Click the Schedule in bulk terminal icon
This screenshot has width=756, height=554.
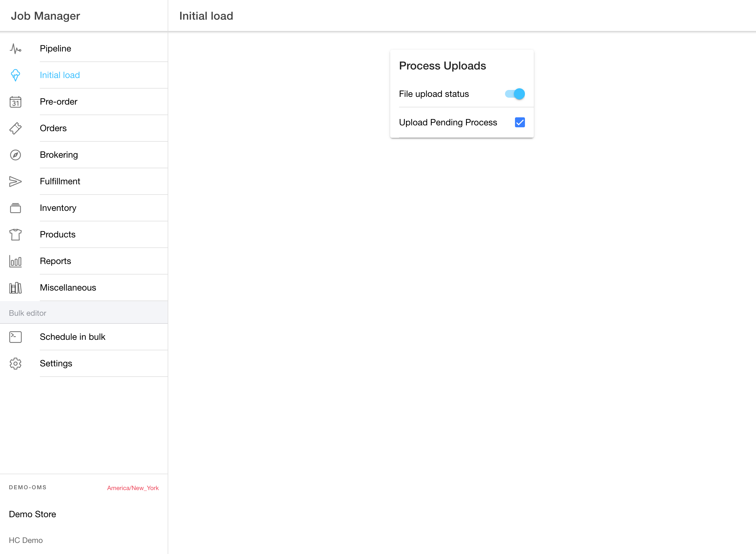pyautogui.click(x=15, y=337)
